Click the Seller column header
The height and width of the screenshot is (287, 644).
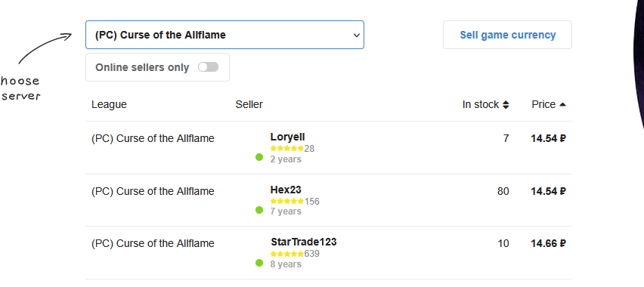249,105
